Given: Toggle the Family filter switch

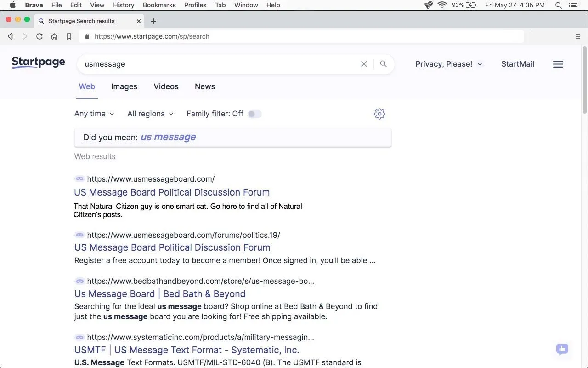Looking at the screenshot, I should (x=254, y=114).
